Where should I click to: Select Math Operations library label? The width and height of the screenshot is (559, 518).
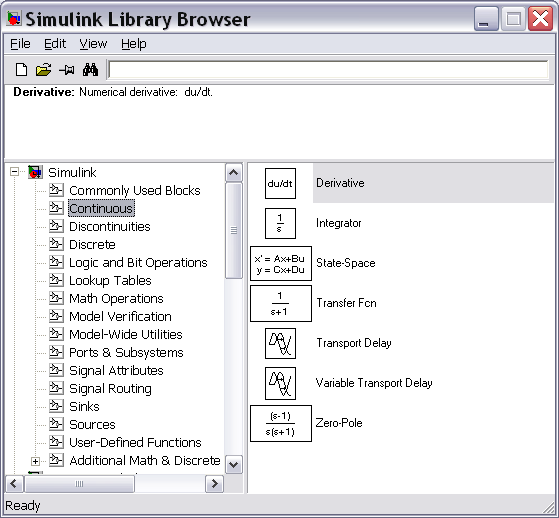[116, 299]
